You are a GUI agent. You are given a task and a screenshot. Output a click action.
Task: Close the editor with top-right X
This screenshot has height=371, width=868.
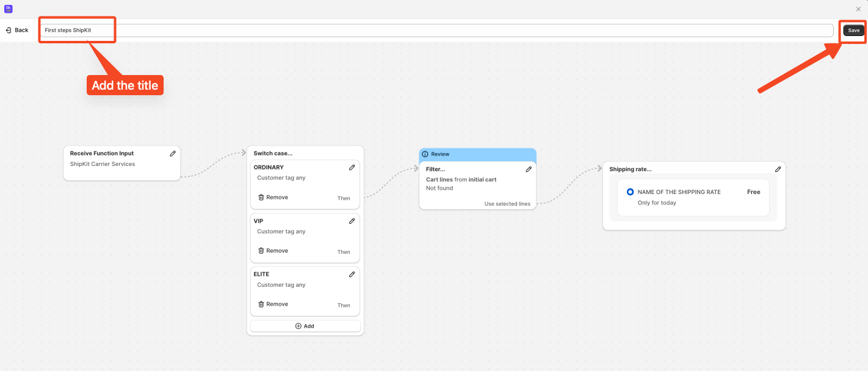(859, 9)
